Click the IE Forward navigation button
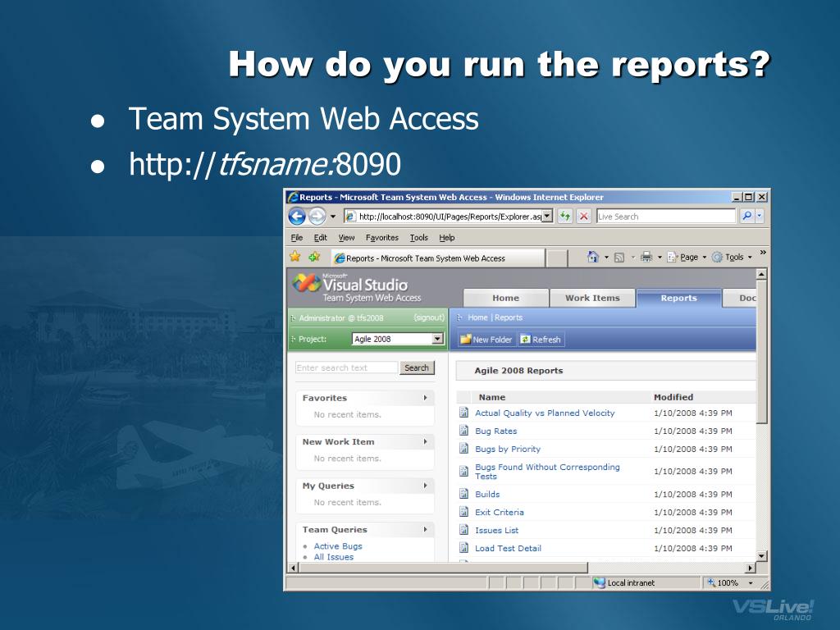 [317, 217]
